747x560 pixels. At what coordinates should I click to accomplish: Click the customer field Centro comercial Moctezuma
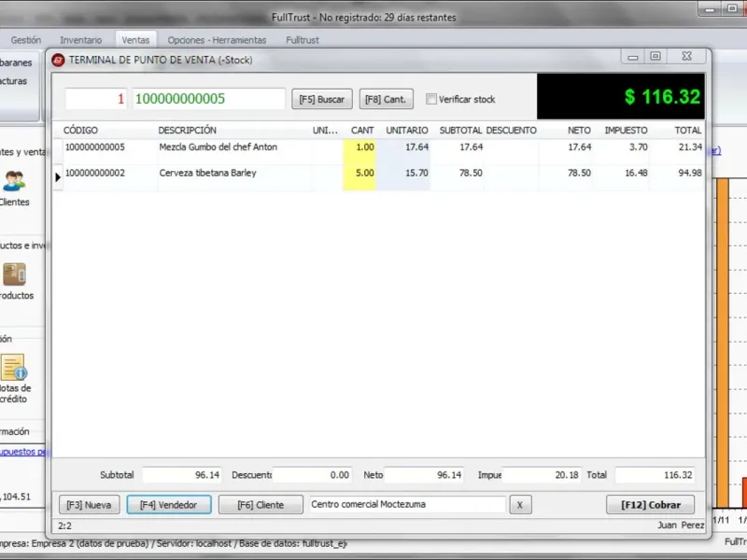(x=407, y=504)
